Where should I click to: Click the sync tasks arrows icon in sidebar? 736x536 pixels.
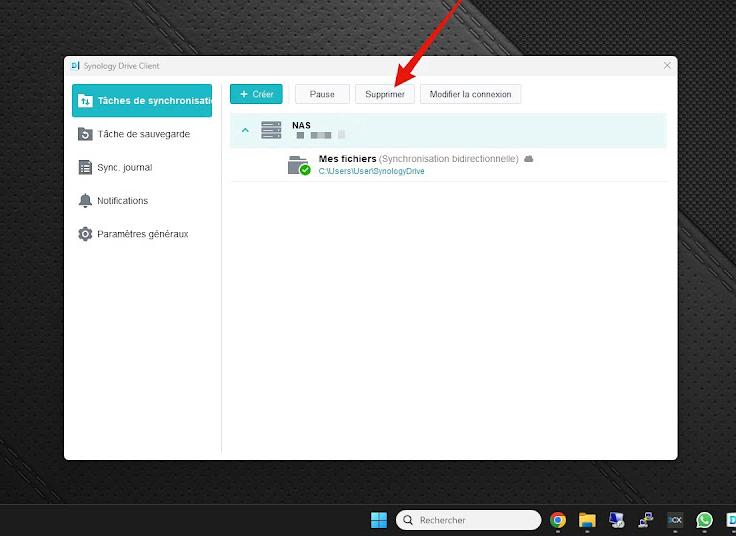tap(85, 101)
